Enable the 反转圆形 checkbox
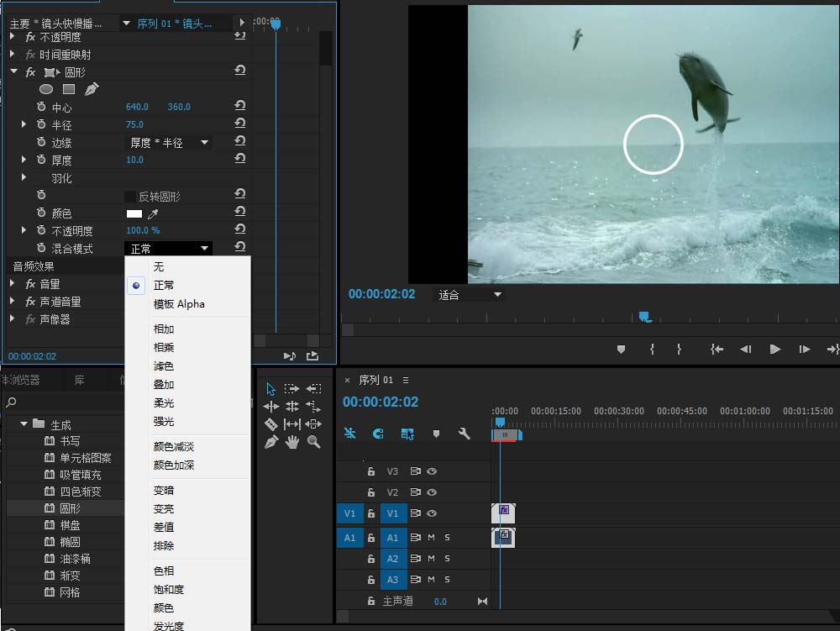 130,196
